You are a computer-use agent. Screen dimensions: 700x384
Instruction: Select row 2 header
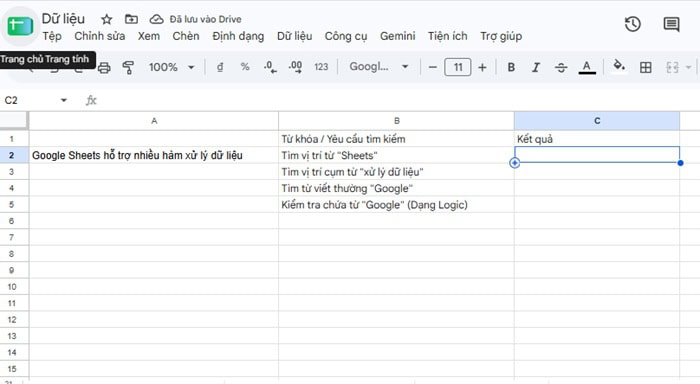[12, 155]
